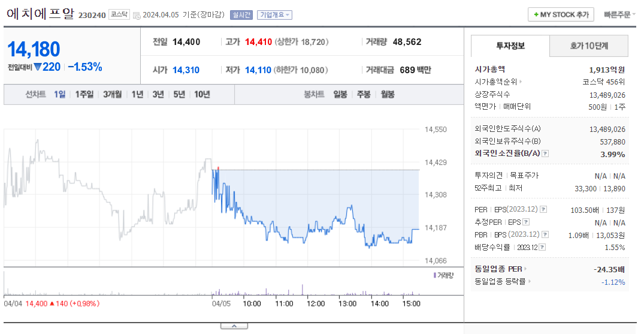Viewport: 644px width, 334px height.
Task: Show the 월봉 candle chart
Action: click(x=388, y=95)
